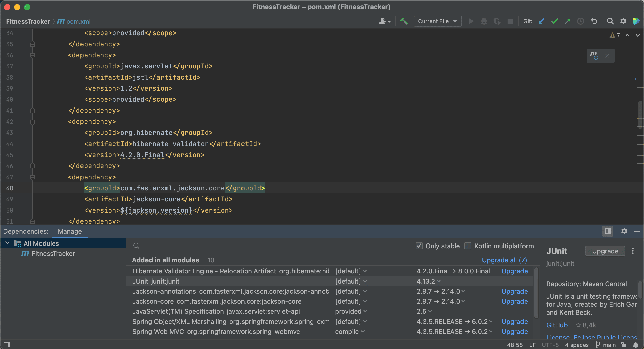Dismiss the Maven changes popup
The width and height of the screenshot is (644, 349).
click(607, 56)
